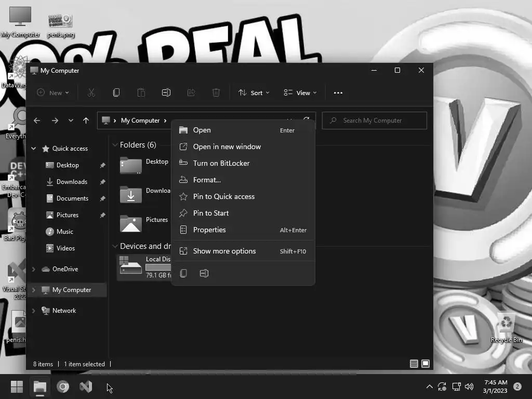Screen dimensions: 532x399
Task: Click the Paste clipboard icon in toolbar
Action: [x=141, y=92]
